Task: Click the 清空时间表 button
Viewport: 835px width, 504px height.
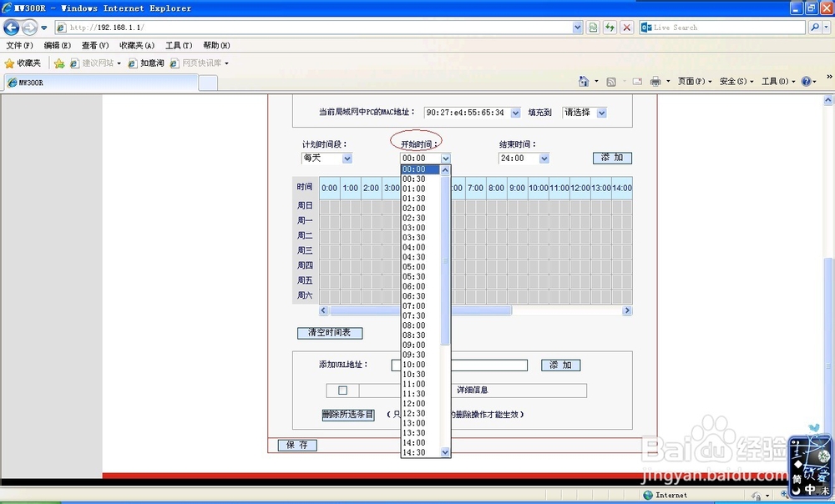Action: pos(329,332)
